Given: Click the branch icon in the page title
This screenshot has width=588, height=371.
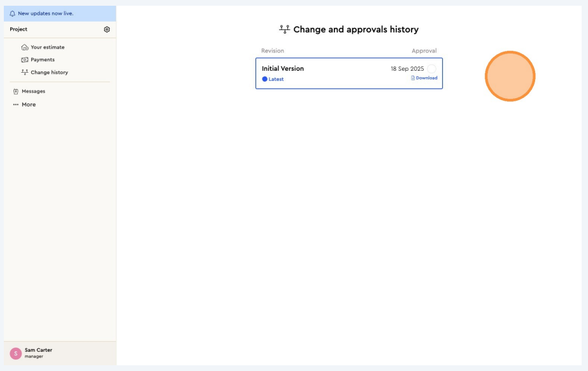Looking at the screenshot, I should [x=284, y=29].
